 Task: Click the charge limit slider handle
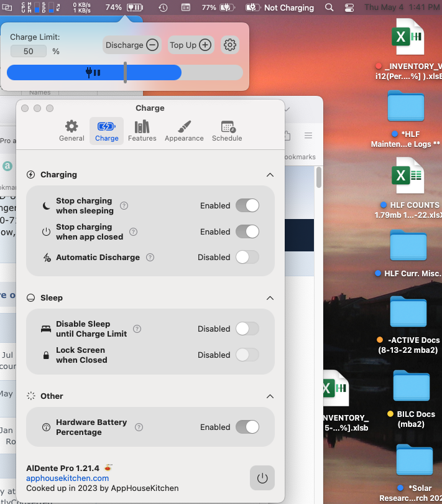point(126,72)
